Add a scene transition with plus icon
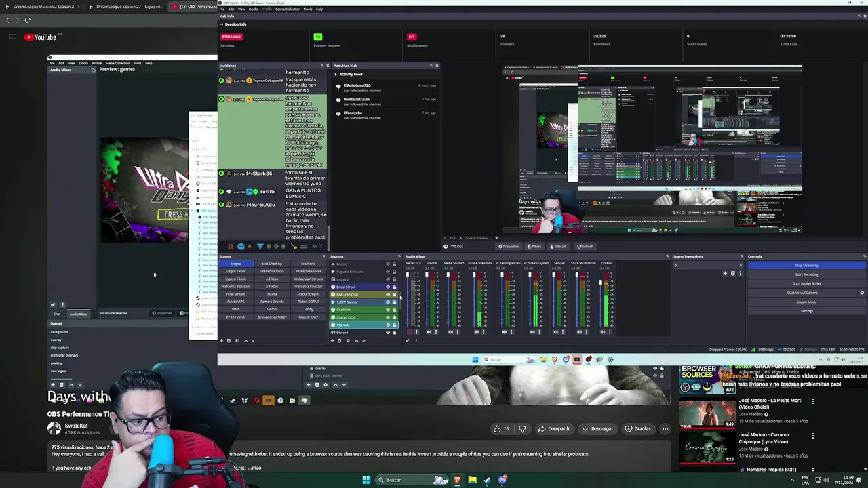The width and height of the screenshot is (868, 488). [725, 273]
